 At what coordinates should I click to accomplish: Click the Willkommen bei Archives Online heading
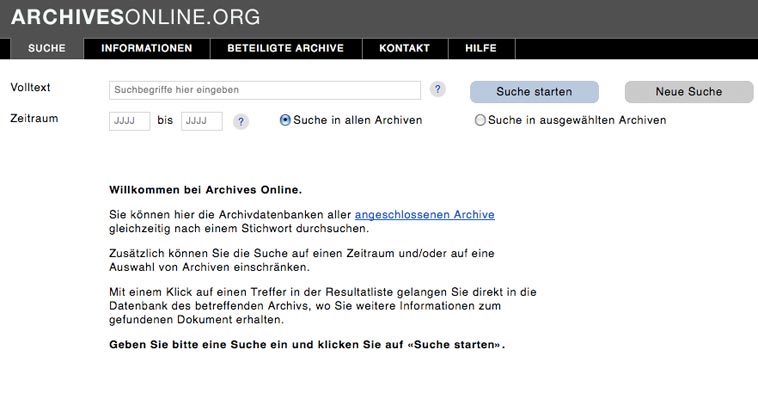pos(205,190)
